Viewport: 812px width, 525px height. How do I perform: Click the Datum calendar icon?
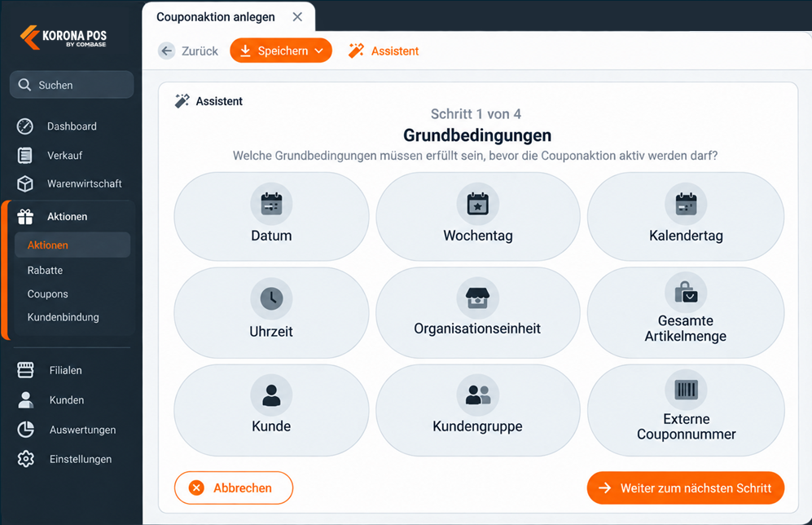271,204
